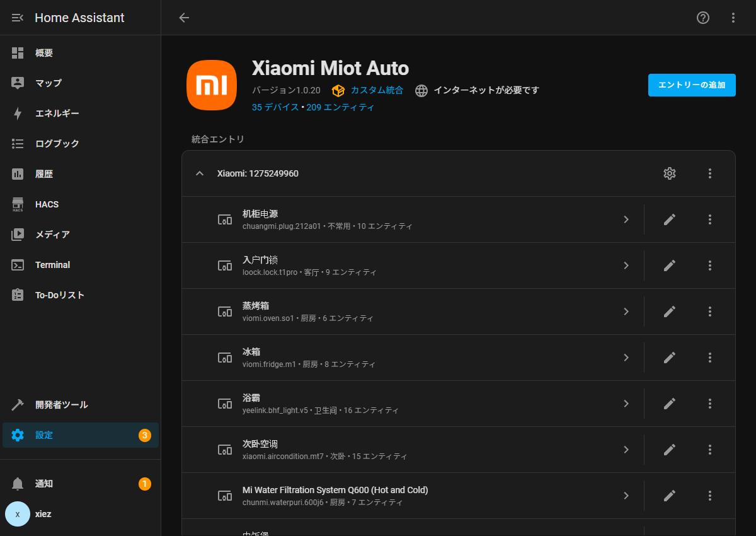Open more options for Mi Water Filtration System

pyautogui.click(x=710, y=496)
